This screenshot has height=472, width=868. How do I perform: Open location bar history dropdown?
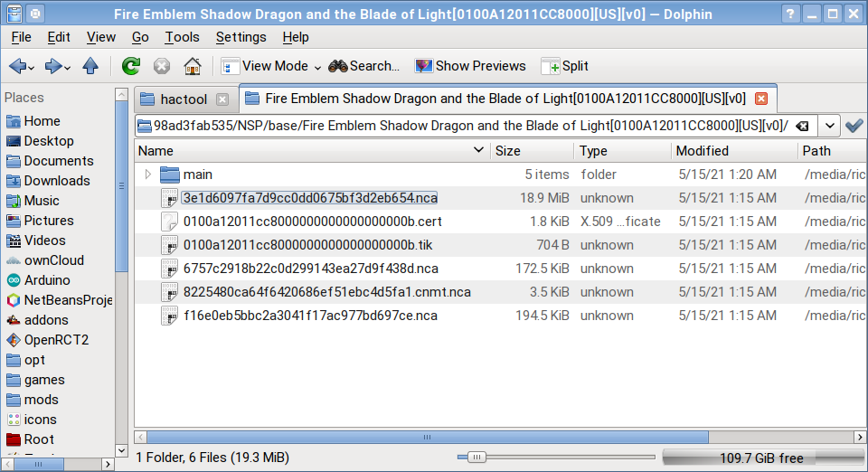829,126
